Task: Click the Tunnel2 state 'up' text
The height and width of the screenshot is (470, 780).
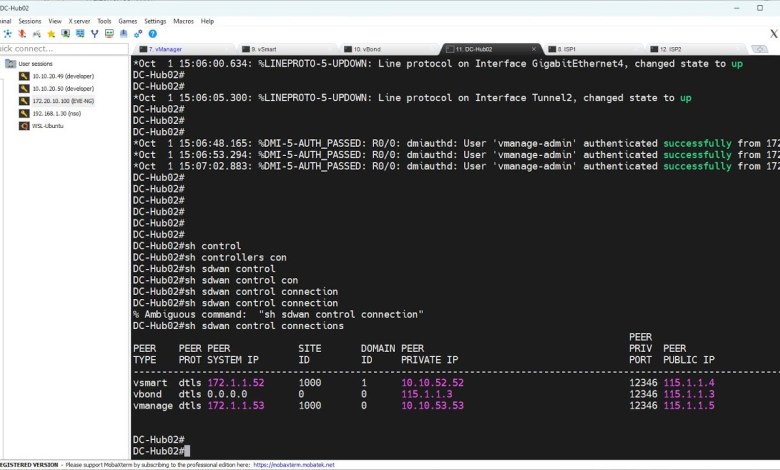Action: tap(685, 98)
